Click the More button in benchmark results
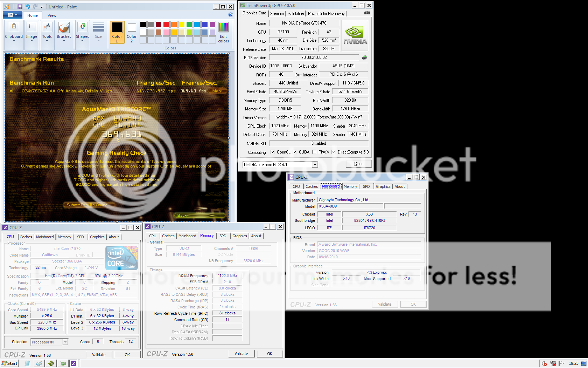 tap(217, 91)
